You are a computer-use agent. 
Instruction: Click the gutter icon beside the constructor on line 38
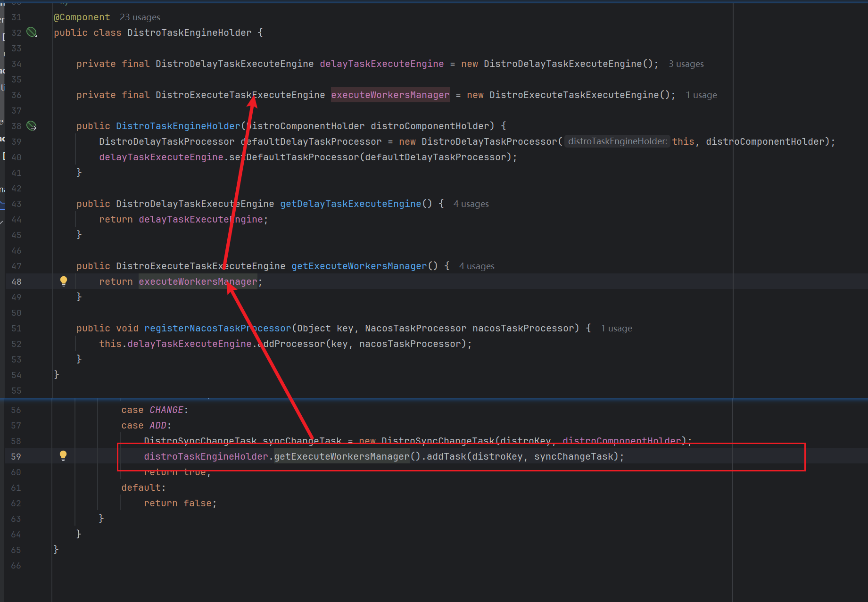[x=32, y=126]
